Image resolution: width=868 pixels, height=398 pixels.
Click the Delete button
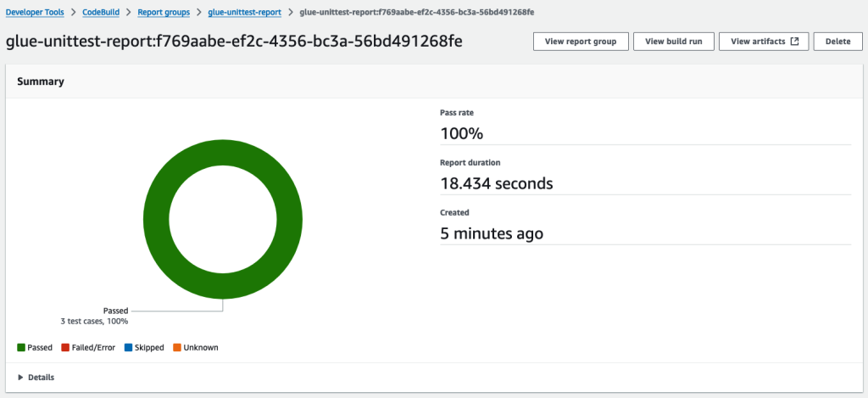[837, 42]
